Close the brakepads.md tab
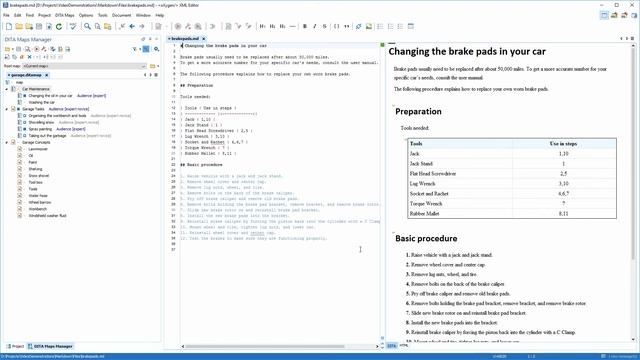 [204, 38]
